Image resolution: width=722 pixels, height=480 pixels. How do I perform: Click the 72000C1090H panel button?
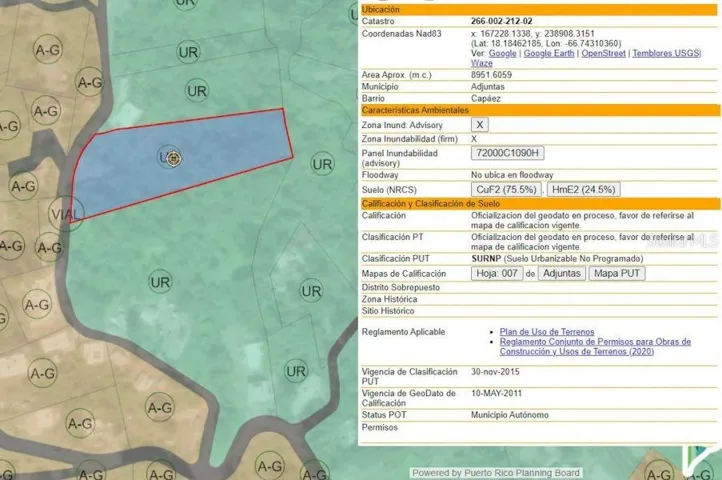(x=507, y=153)
